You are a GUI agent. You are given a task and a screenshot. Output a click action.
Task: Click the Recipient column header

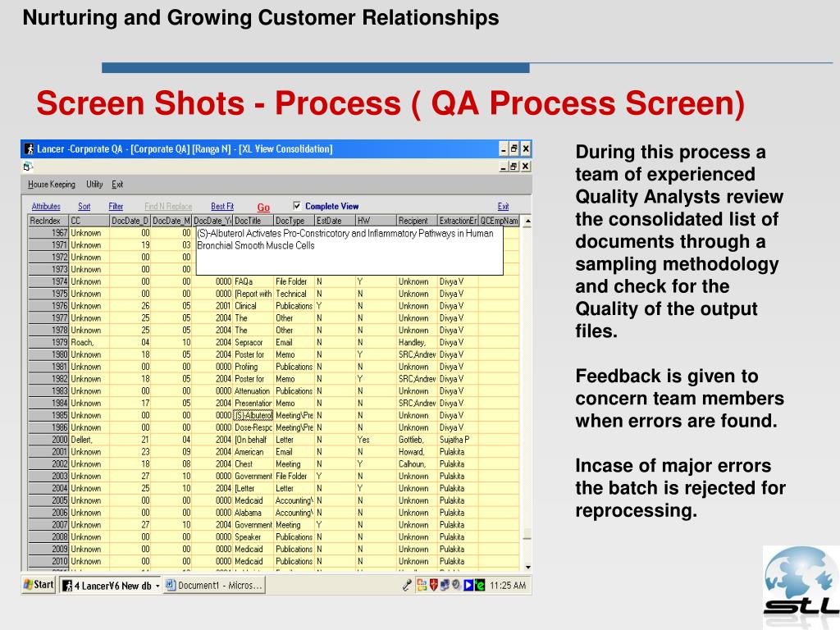click(417, 221)
